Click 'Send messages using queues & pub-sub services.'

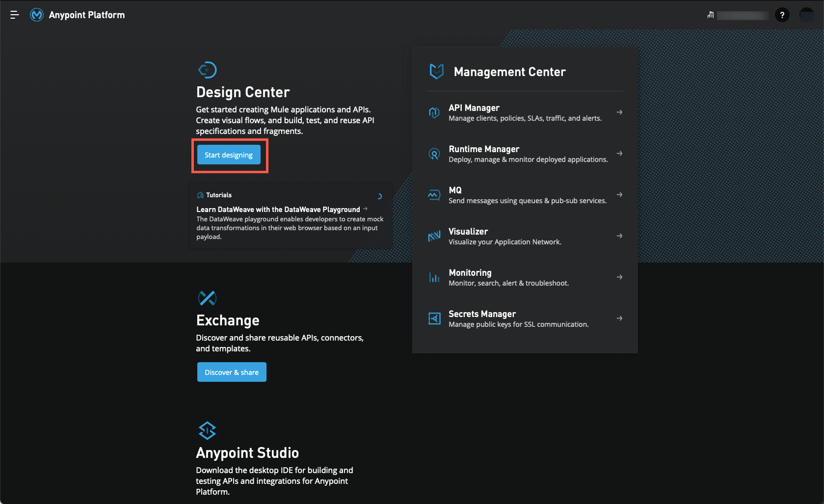[x=528, y=201]
